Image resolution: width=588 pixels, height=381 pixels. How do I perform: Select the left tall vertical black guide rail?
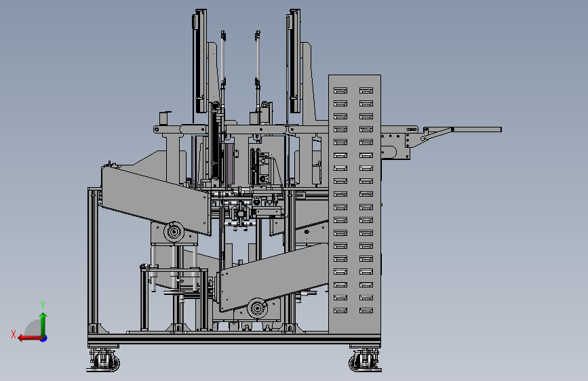click(x=199, y=61)
